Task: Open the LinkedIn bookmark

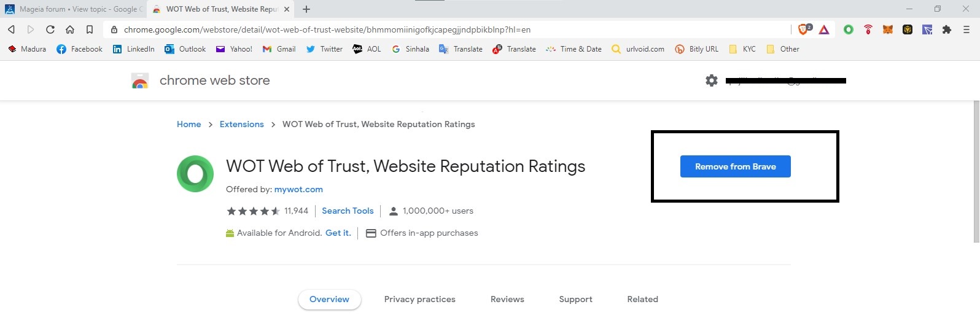Action: pyautogui.click(x=133, y=49)
